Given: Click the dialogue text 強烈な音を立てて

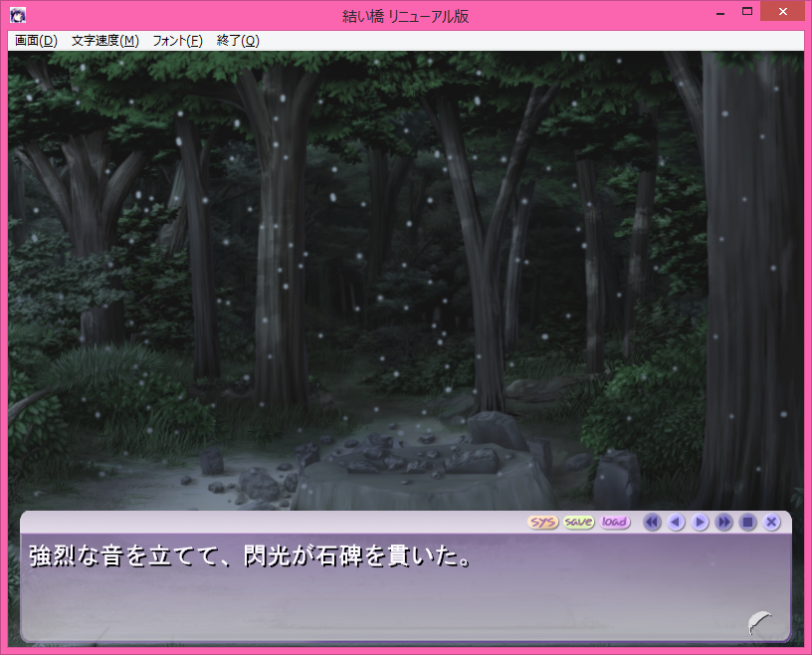Looking at the screenshot, I should pyautogui.click(x=123, y=556).
